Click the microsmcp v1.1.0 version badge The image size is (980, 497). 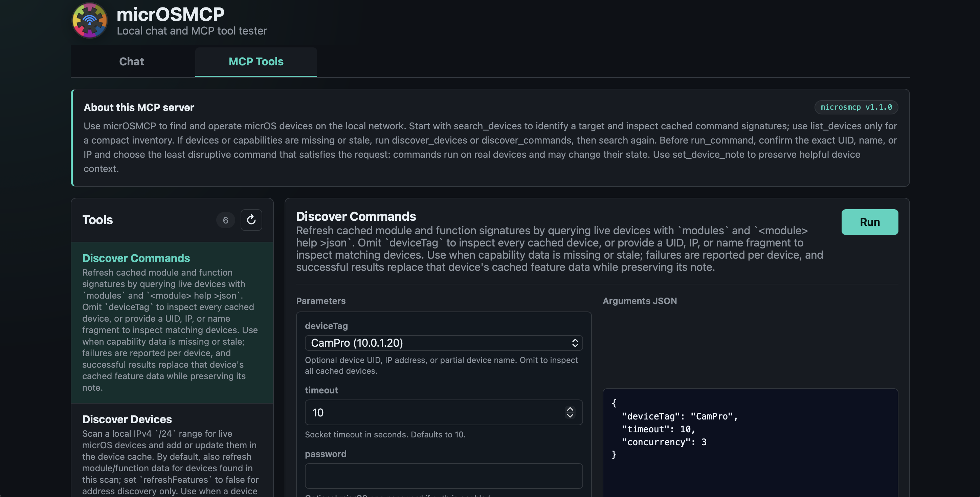coord(856,107)
